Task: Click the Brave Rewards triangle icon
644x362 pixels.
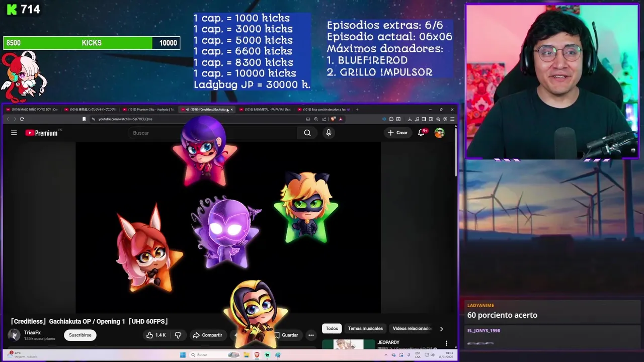Action: [341, 119]
